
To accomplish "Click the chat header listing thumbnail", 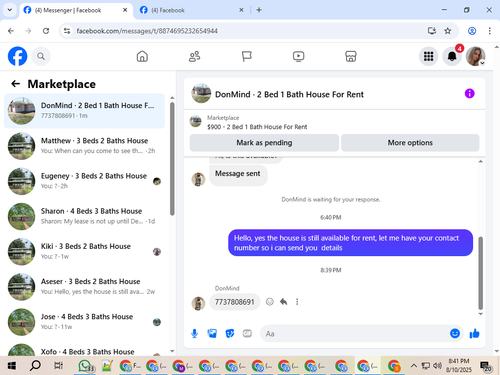I will 201,93.
